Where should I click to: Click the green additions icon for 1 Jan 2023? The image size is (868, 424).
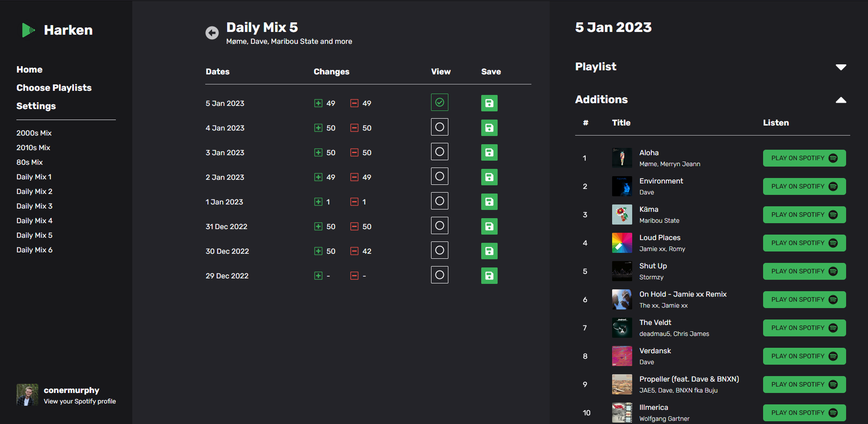click(318, 202)
